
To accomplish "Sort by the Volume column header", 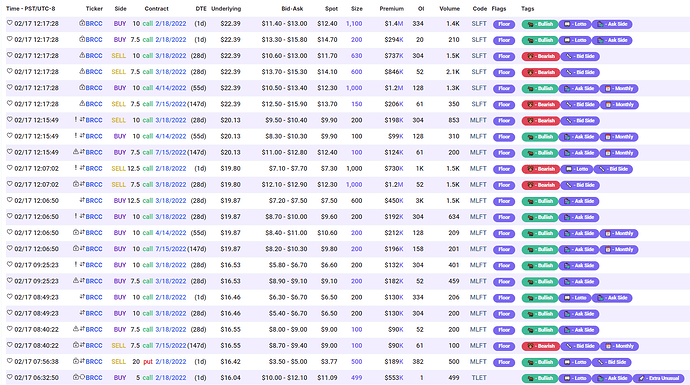I will coord(449,9).
